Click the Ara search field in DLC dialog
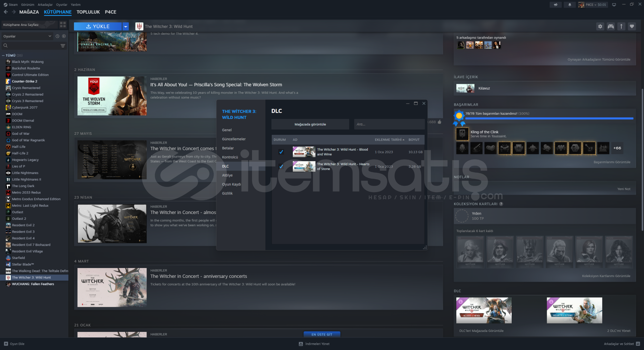Image resolution: width=644 pixels, height=350 pixels. coord(389,124)
